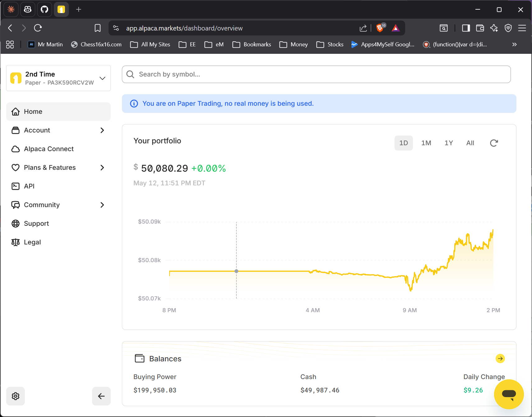Select the 1Y portfolio range

(449, 143)
